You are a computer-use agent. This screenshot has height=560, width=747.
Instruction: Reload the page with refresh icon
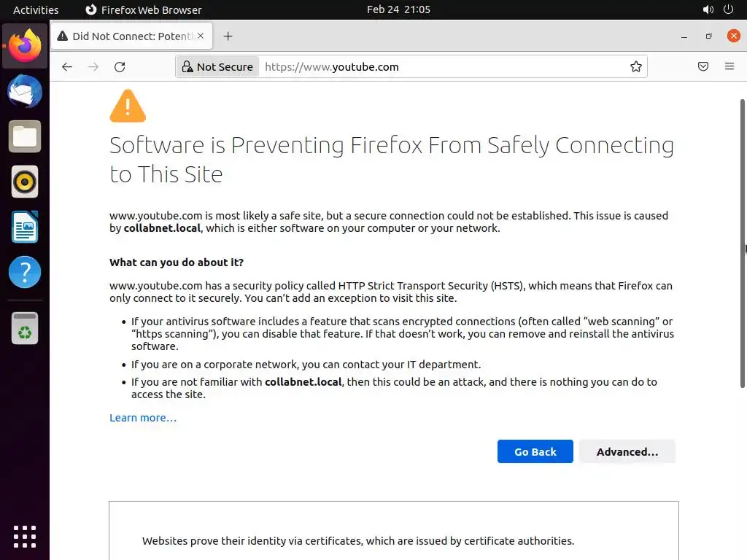(120, 67)
